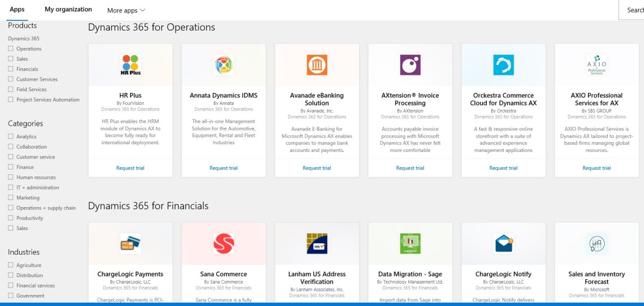Select the ChargeLogic Notify envelope icon
The width and height of the screenshot is (644, 306).
coord(503,243)
